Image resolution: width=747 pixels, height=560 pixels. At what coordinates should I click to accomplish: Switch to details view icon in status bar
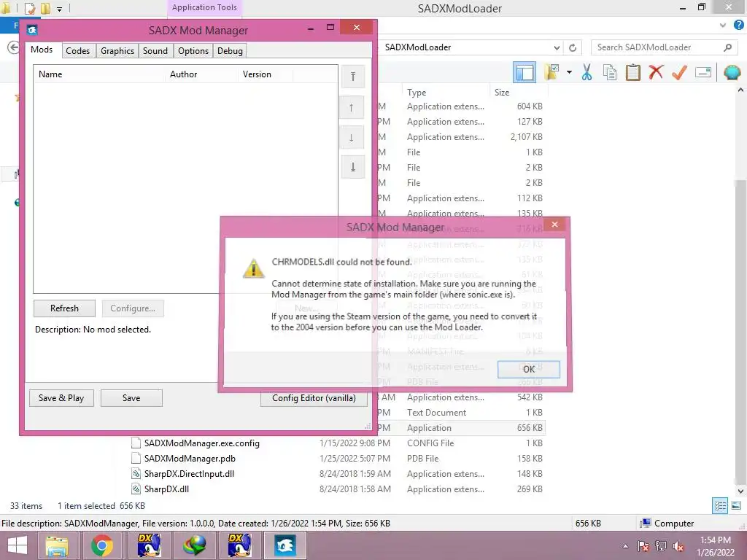[720, 506]
